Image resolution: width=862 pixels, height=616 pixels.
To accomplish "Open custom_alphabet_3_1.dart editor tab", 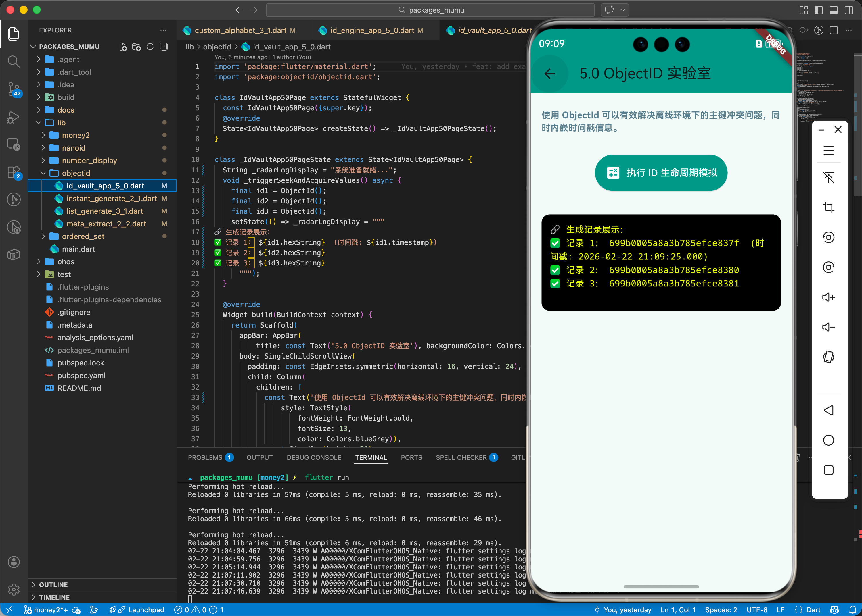I will coord(240,30).
